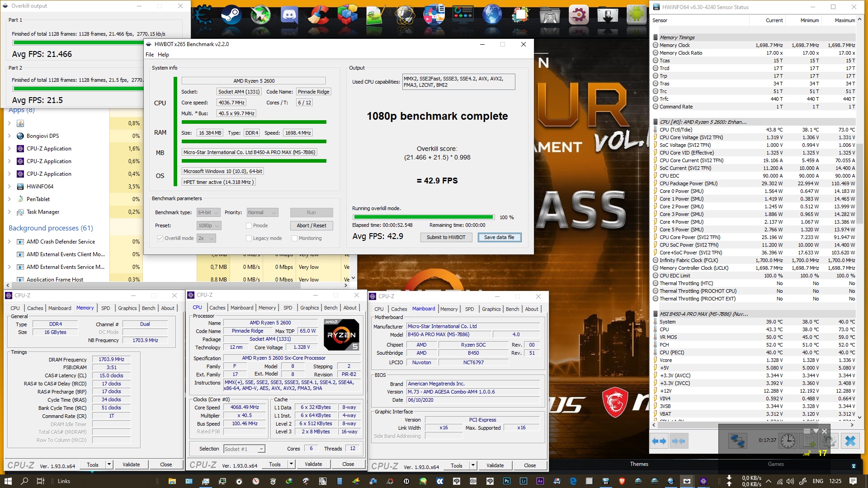Open the Priority Normal dropdown
The height and width of the screenshot is (488, 868).
tap(262, 212)
